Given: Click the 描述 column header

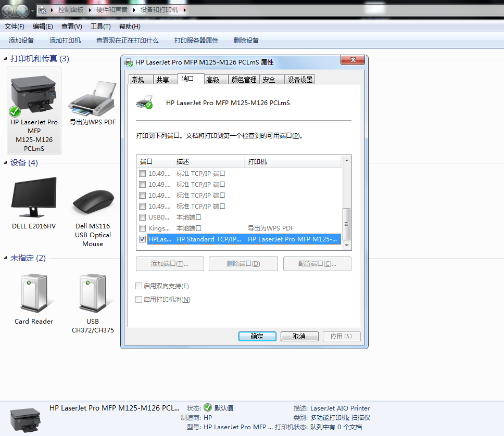Looking at the screenshot, I should coord(208,162).
